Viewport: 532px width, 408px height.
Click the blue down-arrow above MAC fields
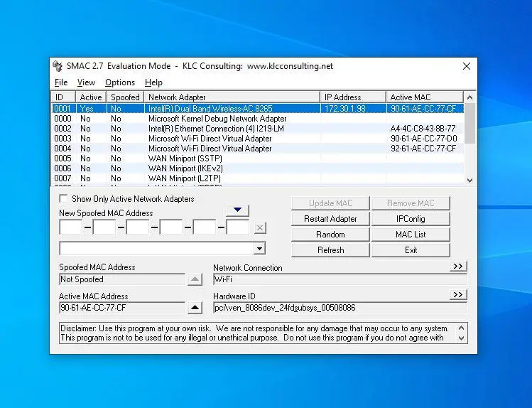click(x=237, y=210)
